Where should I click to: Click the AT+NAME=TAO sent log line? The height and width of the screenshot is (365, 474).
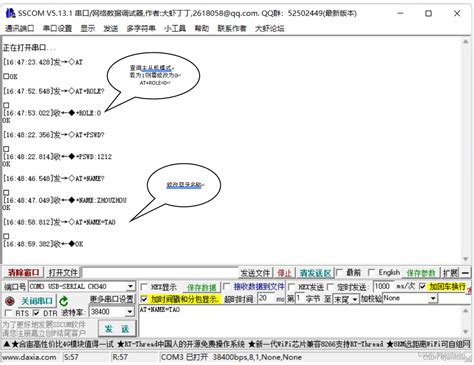pos(59,222)
